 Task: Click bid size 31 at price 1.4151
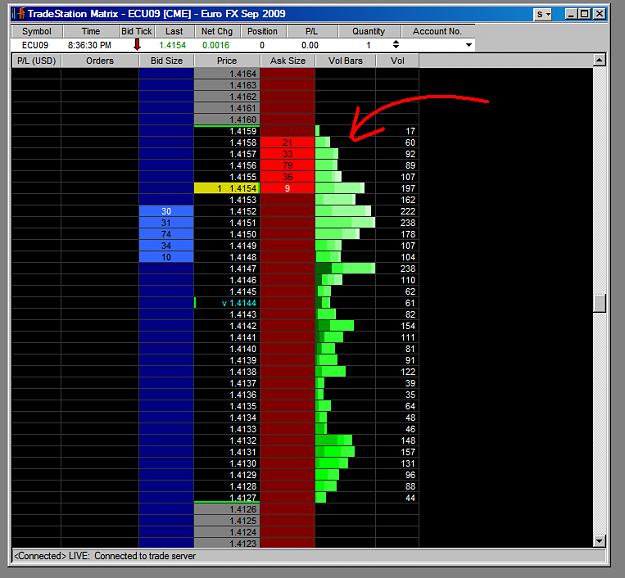pos(166,223)
